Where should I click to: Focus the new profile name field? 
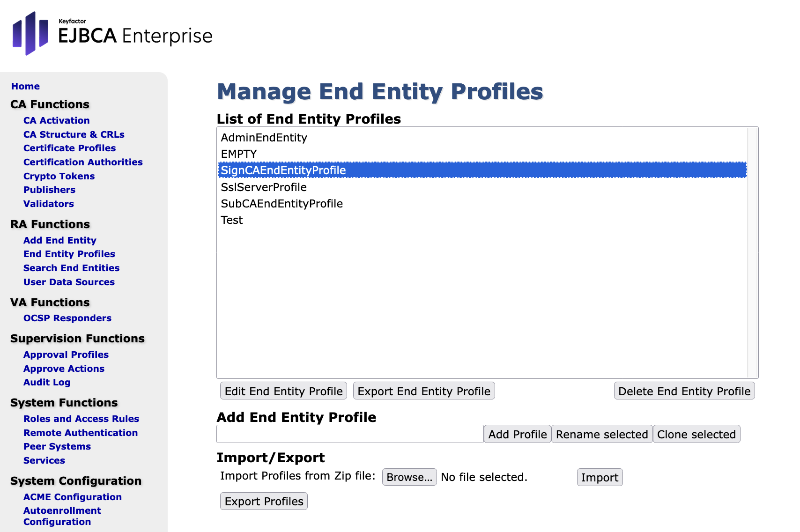[x=350, y=434]
